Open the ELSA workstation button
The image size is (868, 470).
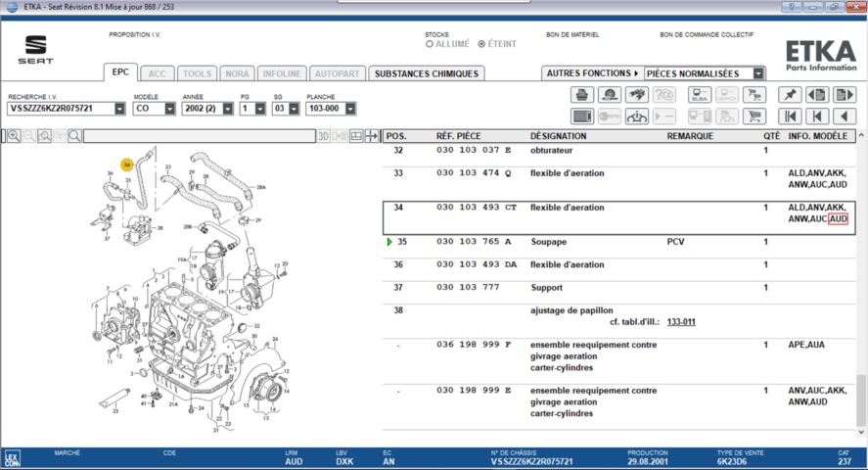(x=699, y=95)
